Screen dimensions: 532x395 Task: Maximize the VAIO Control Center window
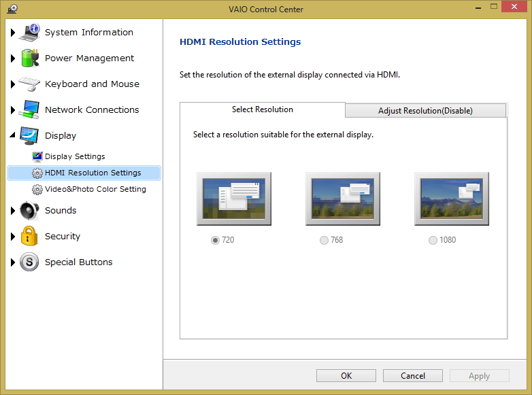pos(494,6)
